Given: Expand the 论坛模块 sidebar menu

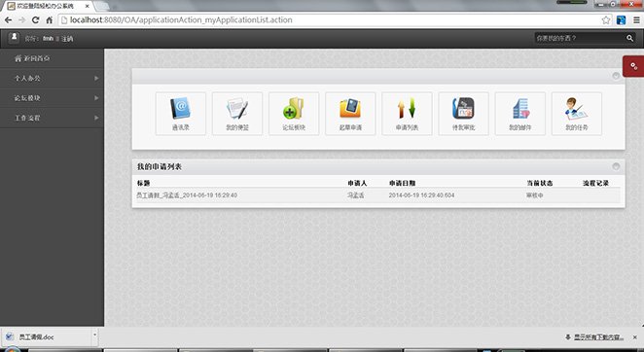Looking at the screenshot, I should pos(52,98).
